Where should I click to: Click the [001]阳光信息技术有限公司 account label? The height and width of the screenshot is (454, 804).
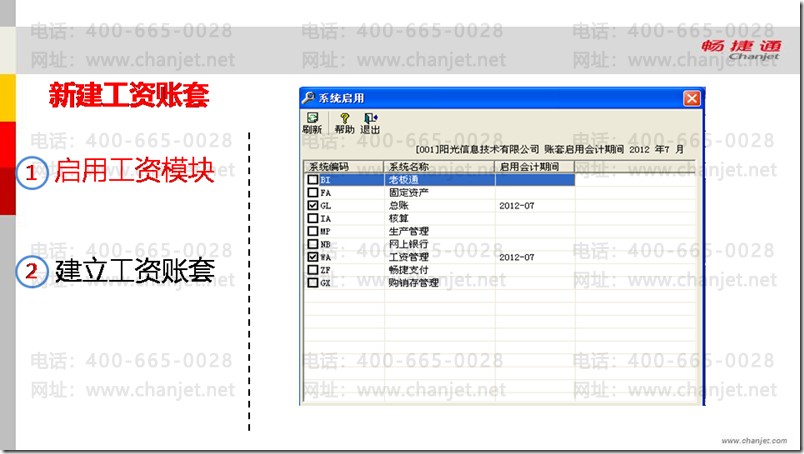[477, 149]
